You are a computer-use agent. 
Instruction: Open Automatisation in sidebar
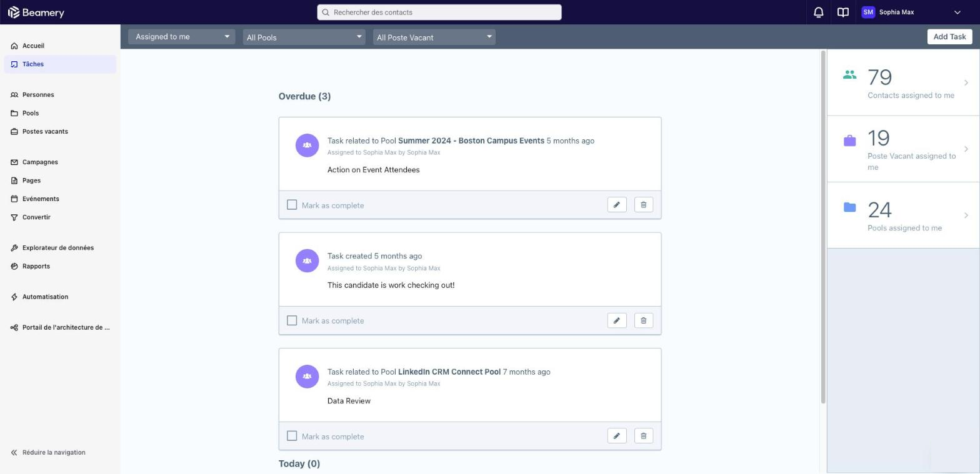click(60, 297)
